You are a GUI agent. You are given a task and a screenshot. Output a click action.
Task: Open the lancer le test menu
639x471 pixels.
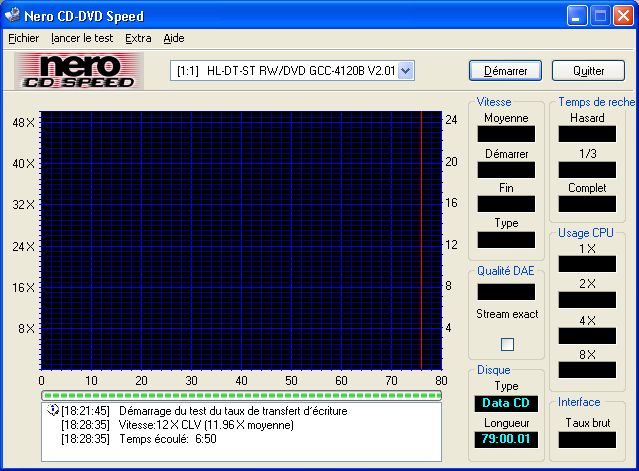click(82, 38)
